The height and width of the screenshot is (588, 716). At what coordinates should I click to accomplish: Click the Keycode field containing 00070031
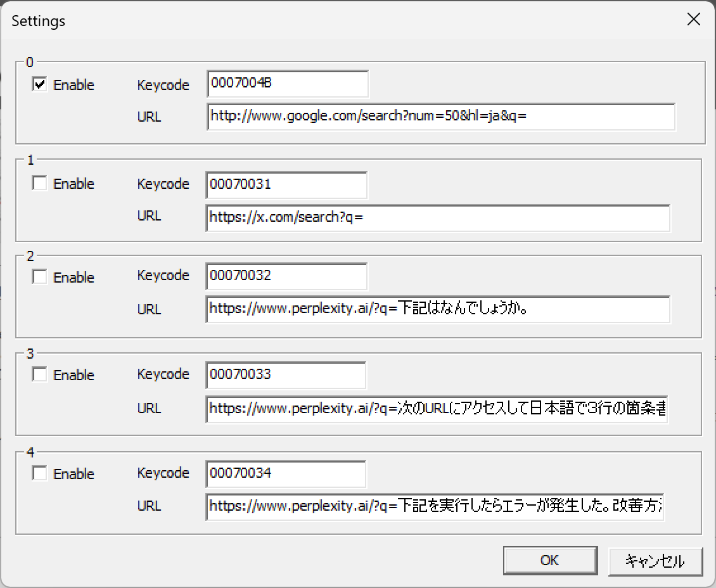point(286,184)
